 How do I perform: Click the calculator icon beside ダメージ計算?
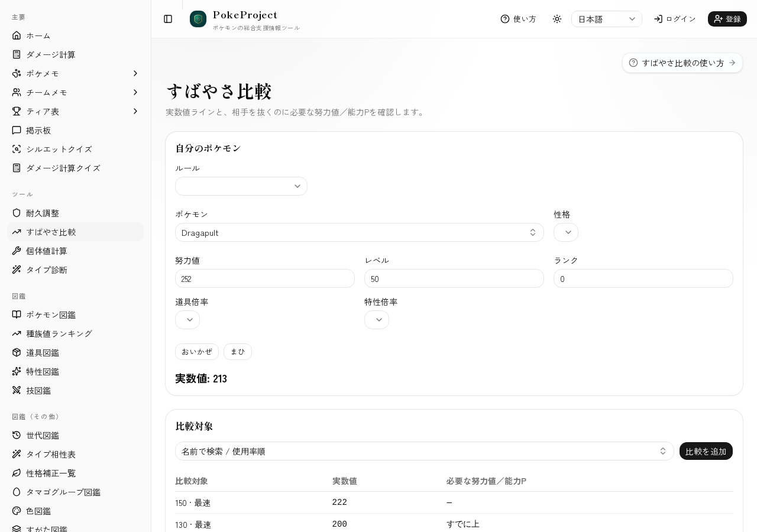pyautogui.click(x=17, y=54)
